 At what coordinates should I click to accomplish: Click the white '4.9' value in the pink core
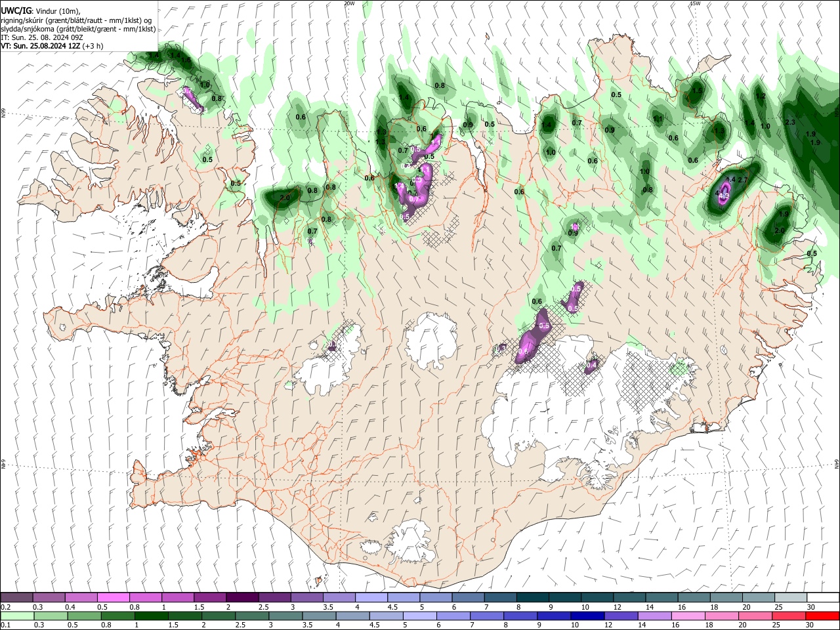point(724,196)
